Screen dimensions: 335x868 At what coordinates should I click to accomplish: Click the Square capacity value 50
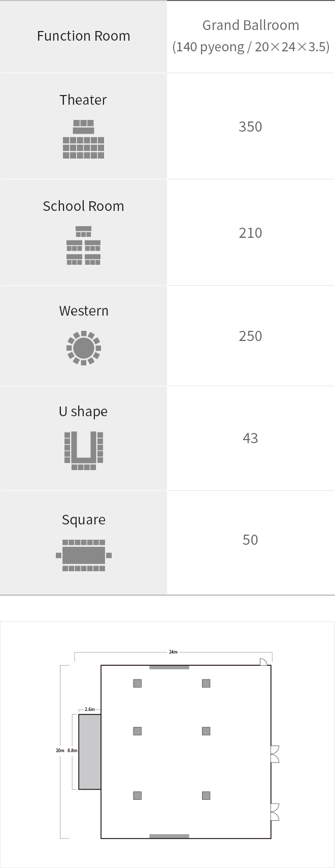251,539
